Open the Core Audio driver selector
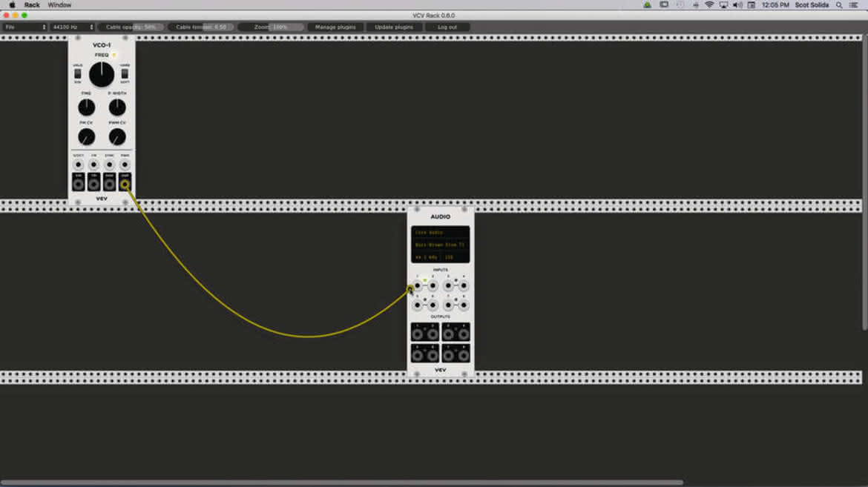The height and width of the screenshot is (487, 868). (x=440, y=233)
